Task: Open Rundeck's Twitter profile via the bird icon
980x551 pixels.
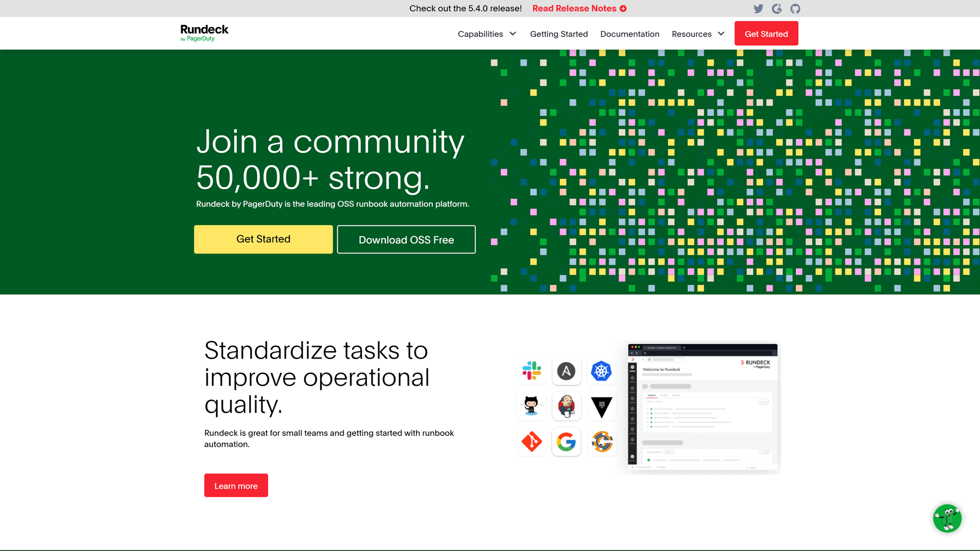Action: 758,8
